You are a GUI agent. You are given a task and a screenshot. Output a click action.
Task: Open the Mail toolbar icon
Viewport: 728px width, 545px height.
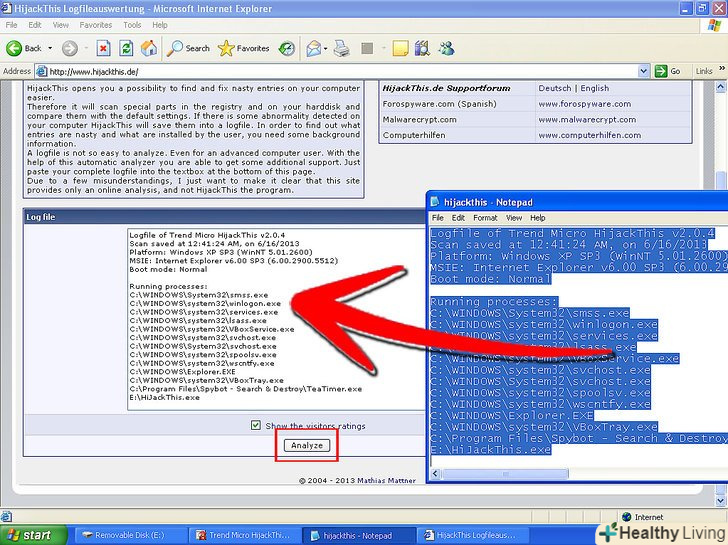pos(314,48)
